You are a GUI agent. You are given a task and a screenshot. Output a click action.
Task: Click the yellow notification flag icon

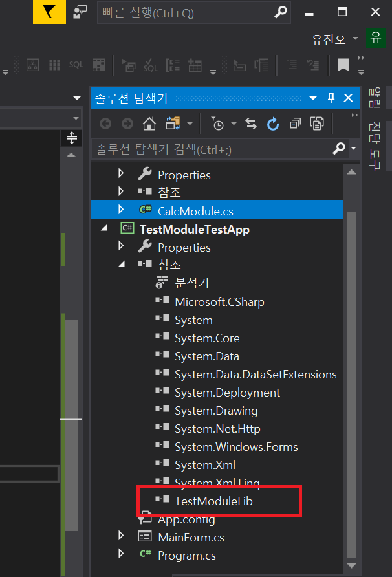pyautogui.click(x=49, y=12)
